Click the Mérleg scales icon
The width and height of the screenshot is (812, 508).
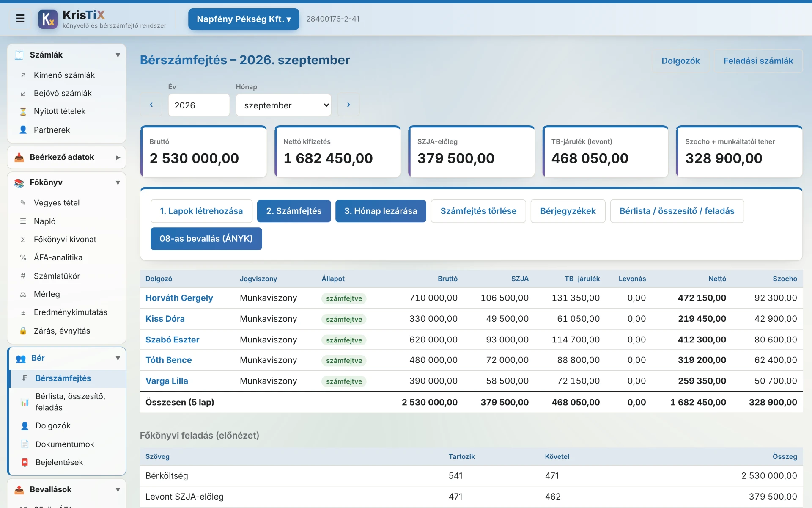(23, 294)
